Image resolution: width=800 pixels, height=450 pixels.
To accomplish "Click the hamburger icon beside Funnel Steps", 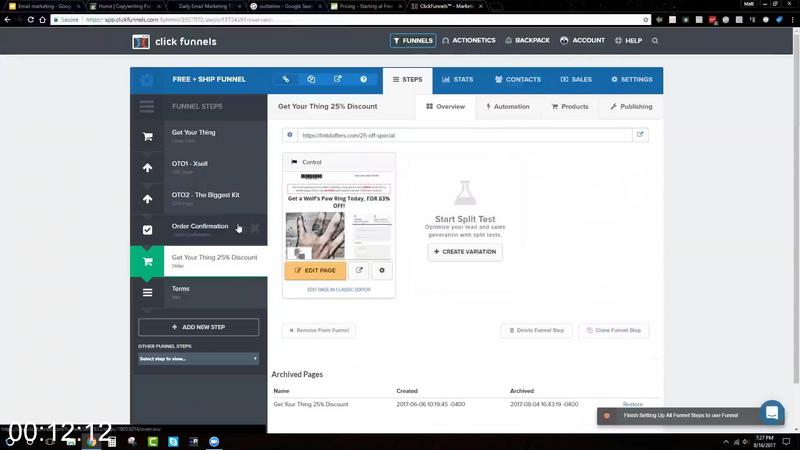I will pos(147,107).
